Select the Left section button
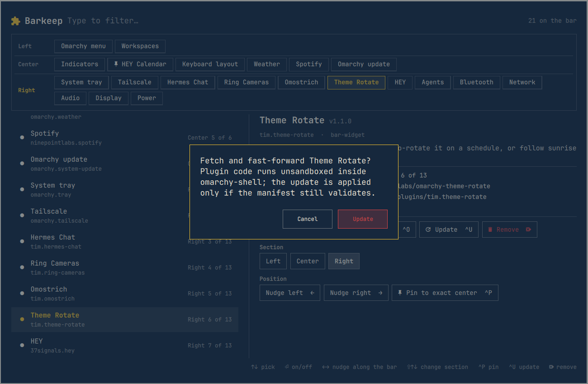The height and width of the screenshot is (384, 588). point(273,261)
